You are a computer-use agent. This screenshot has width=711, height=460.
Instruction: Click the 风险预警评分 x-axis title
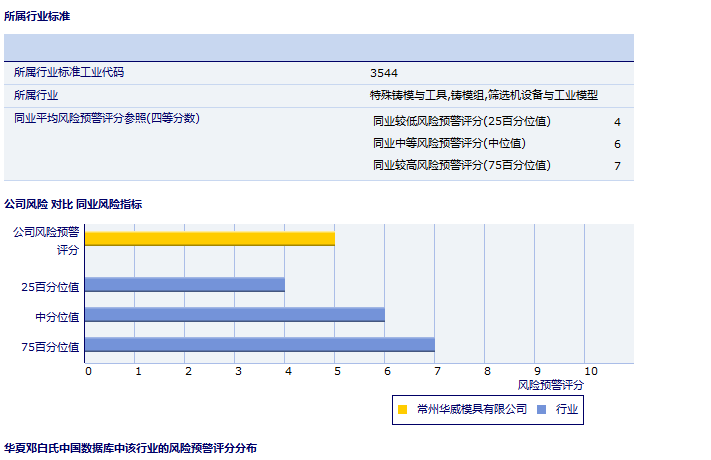coord(550,384)
